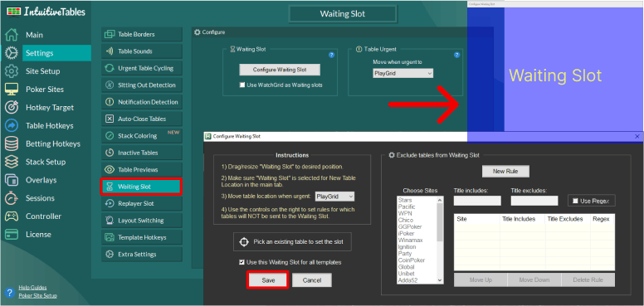Select Winamax in Choose Sites list

410,240
